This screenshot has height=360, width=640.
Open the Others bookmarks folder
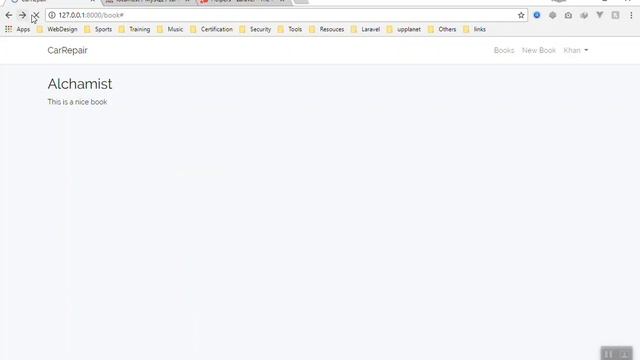(442, 29)
